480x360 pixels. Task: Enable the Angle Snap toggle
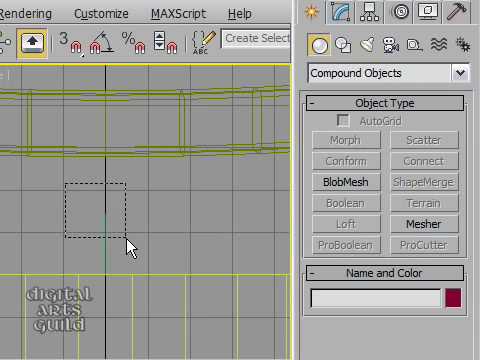(101, 43)
